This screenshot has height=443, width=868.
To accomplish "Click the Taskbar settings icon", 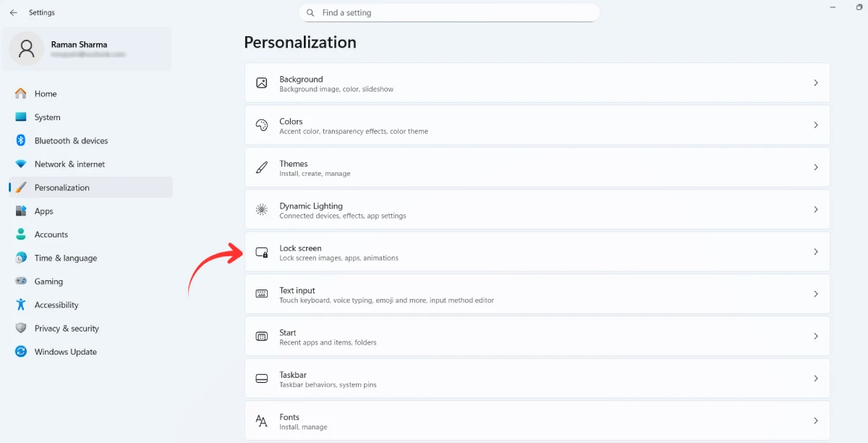I will click(261, 378).
